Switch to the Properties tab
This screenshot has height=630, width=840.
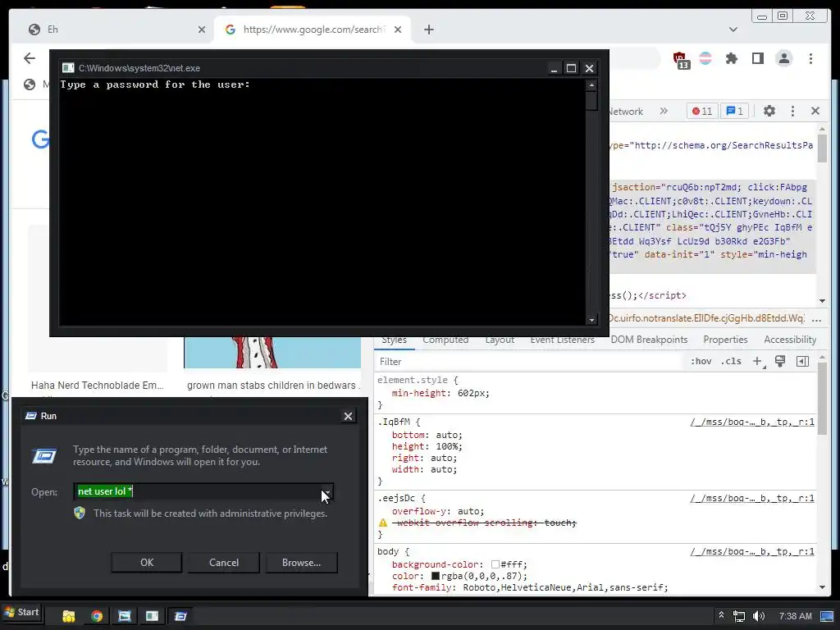point(725,340)
